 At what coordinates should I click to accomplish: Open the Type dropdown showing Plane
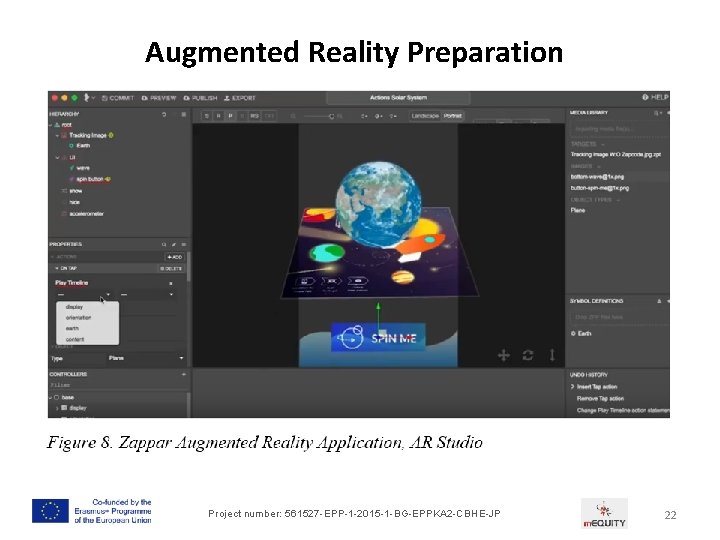pyautogui.click(x=146, y=358)
